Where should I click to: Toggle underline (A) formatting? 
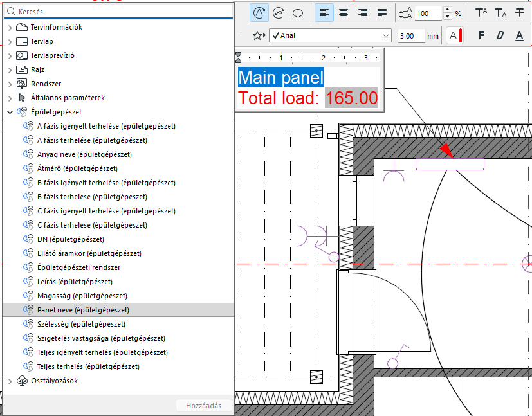[519, 35]
